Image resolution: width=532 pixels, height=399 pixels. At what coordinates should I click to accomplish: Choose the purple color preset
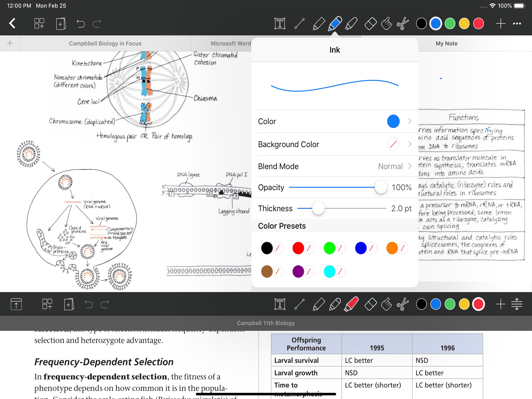click(x=298, y=271)
